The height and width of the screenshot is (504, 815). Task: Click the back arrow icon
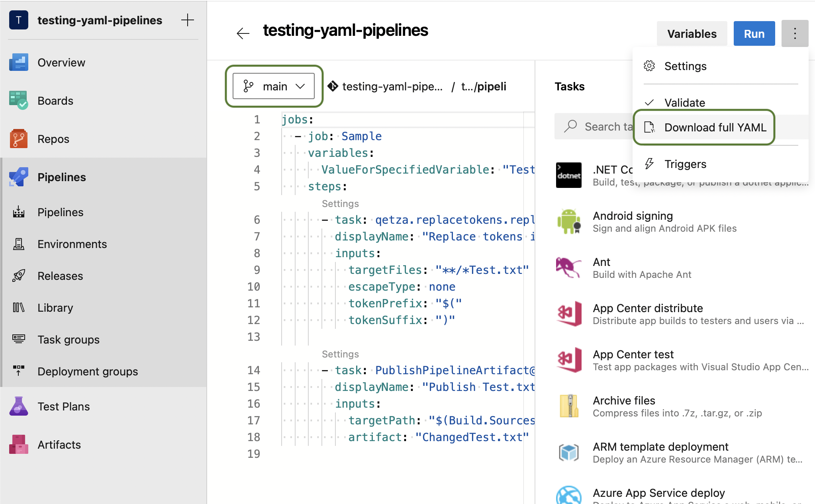(x=243, y=33)
